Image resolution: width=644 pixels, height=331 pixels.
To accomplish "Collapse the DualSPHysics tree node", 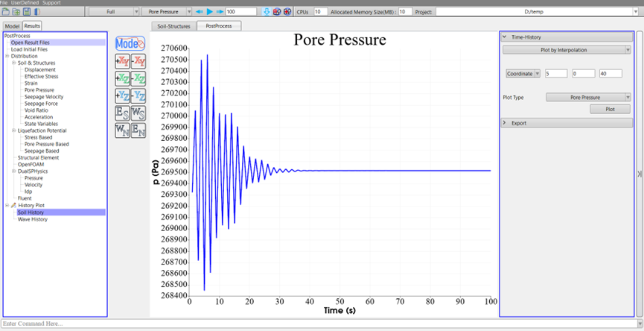I will pos(13,171).
